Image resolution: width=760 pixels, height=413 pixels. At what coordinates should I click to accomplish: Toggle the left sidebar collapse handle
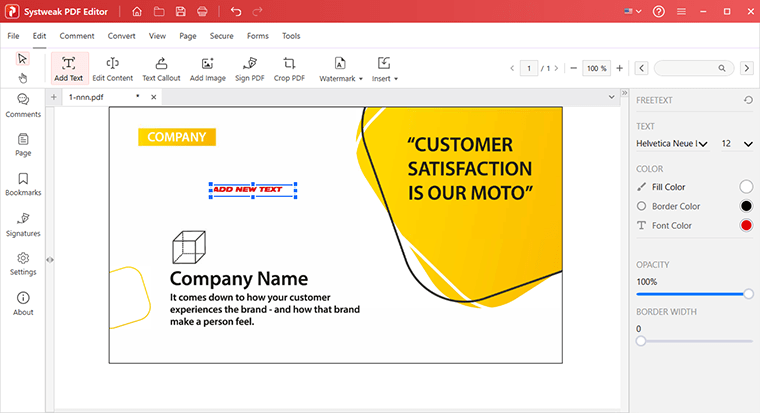point(50,260)
